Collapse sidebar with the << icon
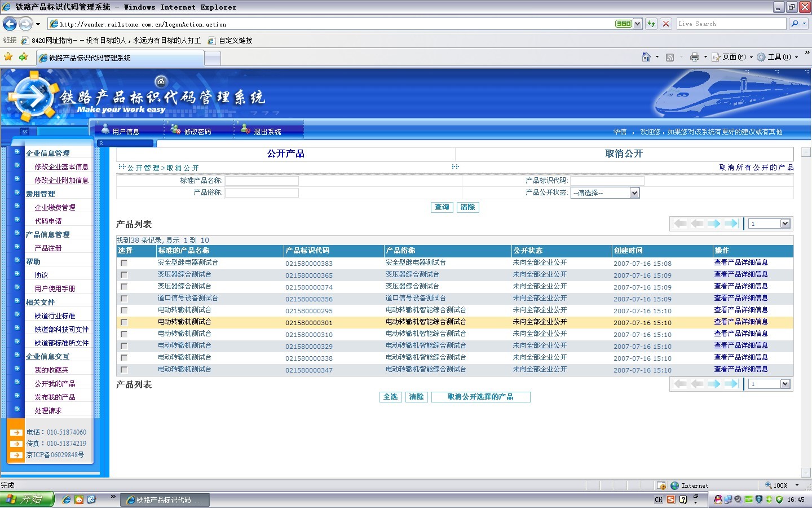 (24, 131)
